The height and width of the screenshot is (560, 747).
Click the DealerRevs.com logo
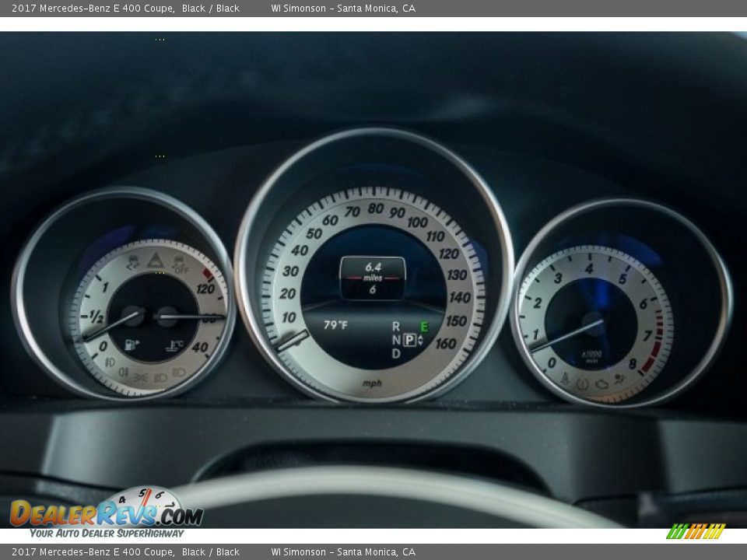click(x=107, y=514)
